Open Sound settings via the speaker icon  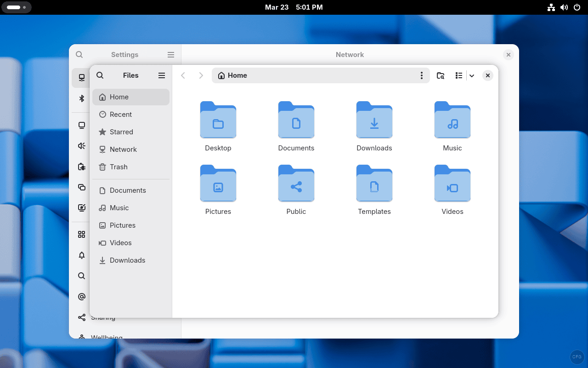pos(81,146)
